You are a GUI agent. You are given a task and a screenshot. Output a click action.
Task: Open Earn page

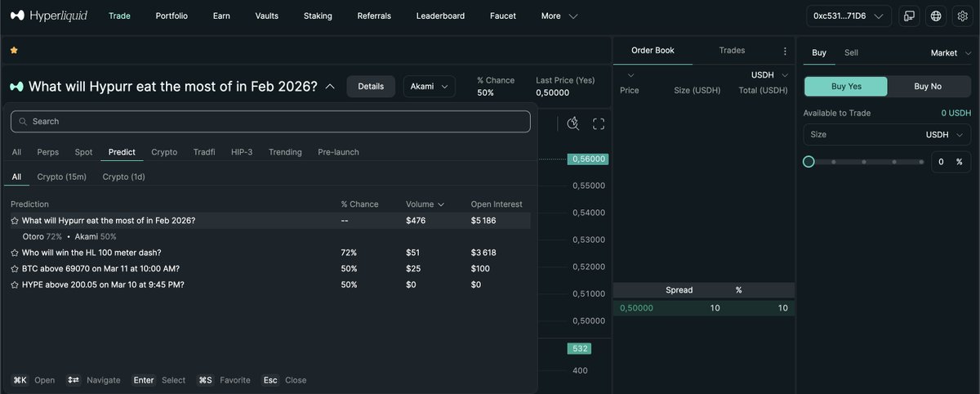[x=221, y=16]
